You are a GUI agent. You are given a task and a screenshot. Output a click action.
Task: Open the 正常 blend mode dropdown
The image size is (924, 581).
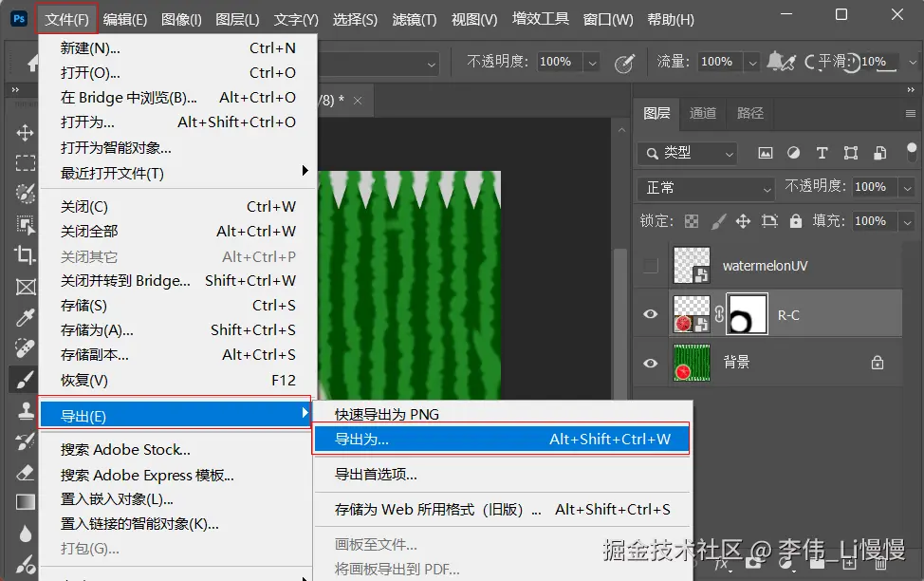[x=706, y=188]
